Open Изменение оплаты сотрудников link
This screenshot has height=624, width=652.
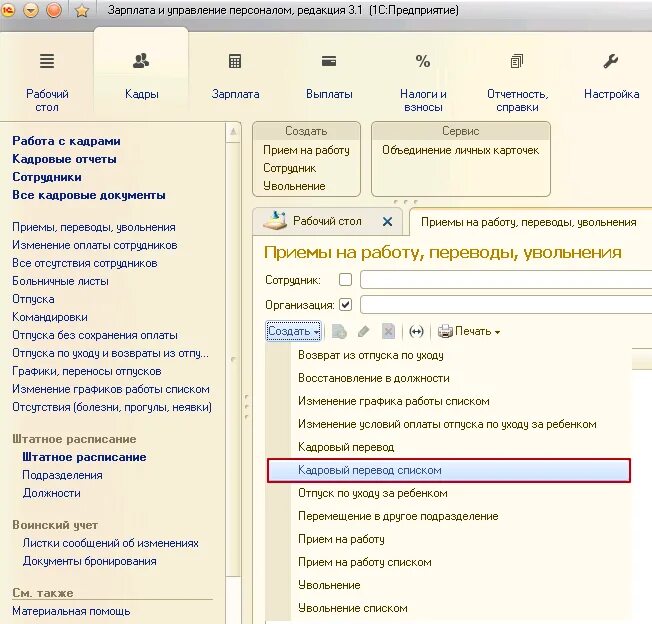[x=94, y=245]
